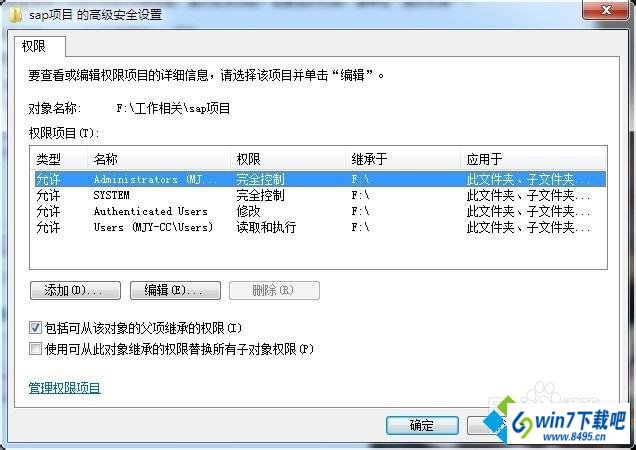Sort by the 类型 column header
The image size is (636, 450).
tap(59, 159)
